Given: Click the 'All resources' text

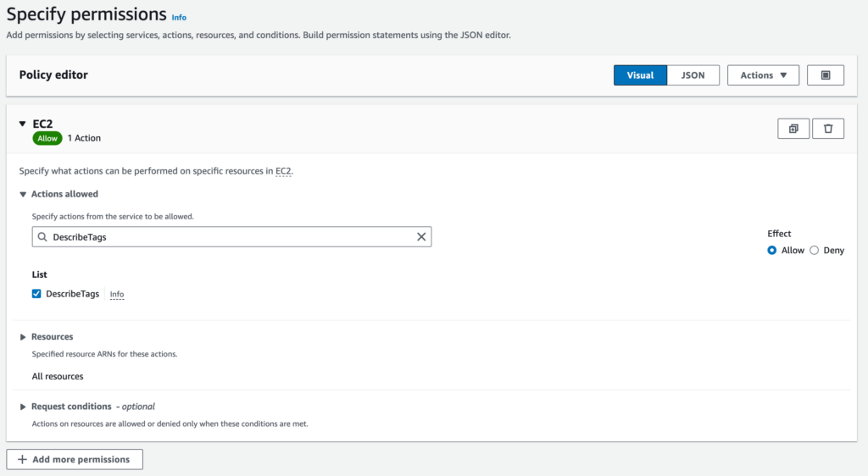Looking at the screenshot, I should tap(58, 377).
